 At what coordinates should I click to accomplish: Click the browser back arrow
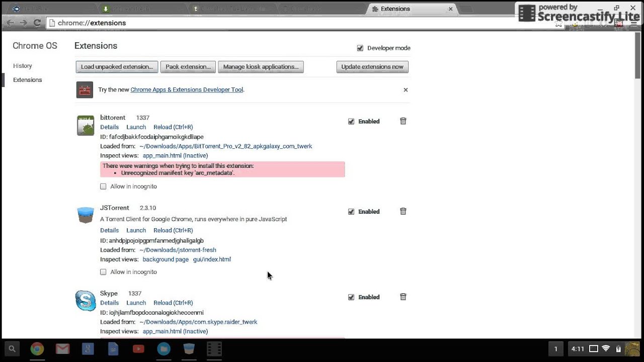click(x=10, y=23)
